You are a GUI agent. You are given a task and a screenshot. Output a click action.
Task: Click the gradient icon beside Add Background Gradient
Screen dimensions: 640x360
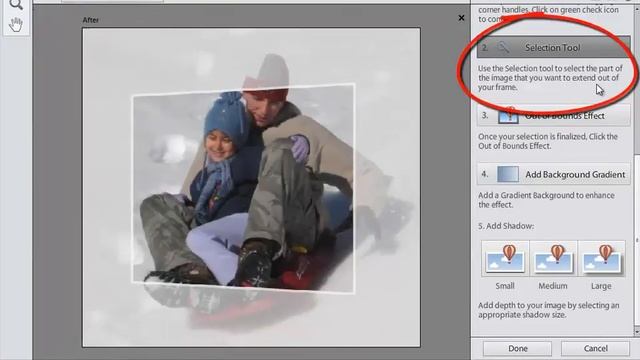coord(508,174)
